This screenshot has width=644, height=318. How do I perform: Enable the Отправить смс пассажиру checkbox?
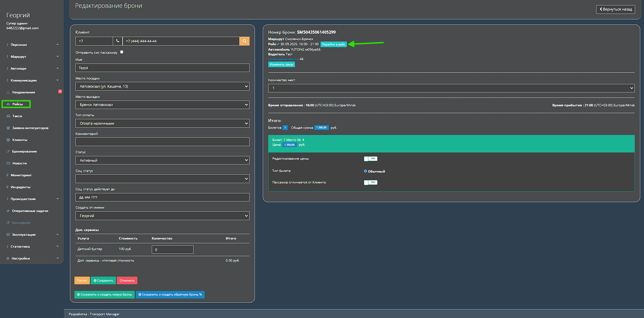coord(122,52)
